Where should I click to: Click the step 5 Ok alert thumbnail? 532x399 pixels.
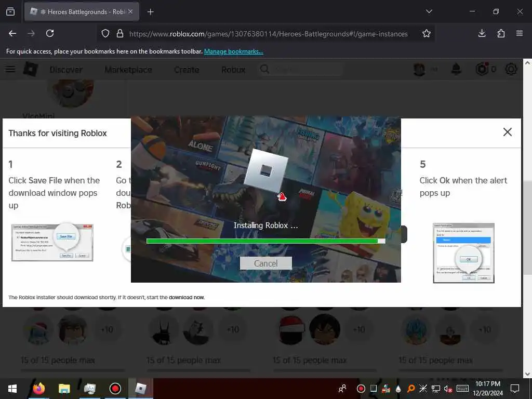point(463,253)
